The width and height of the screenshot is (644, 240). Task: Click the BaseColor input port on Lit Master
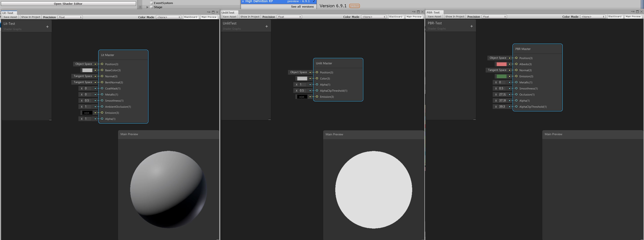[102, 70]
